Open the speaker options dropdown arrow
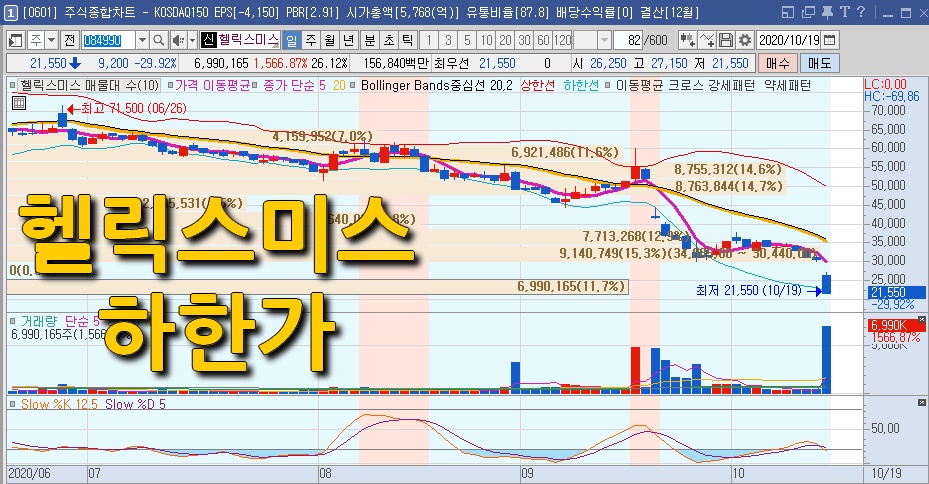929x484 pixels. click(193, 40)
